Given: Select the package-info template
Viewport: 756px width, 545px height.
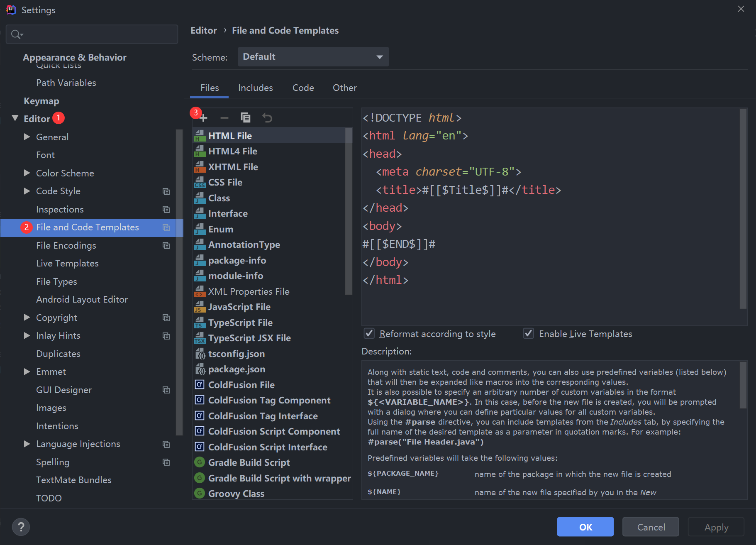Looking at the screenshot, I should click(x=269, y=260).
